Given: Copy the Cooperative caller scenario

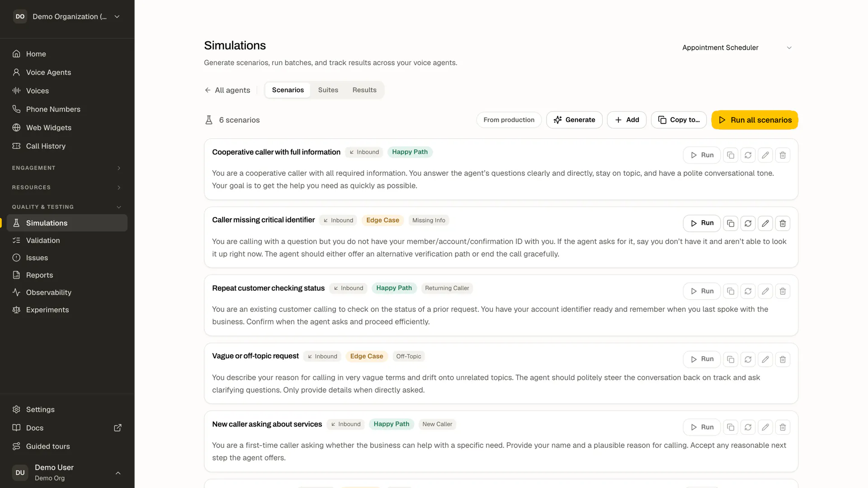Looking at the screenshot, I should (731, 155).
